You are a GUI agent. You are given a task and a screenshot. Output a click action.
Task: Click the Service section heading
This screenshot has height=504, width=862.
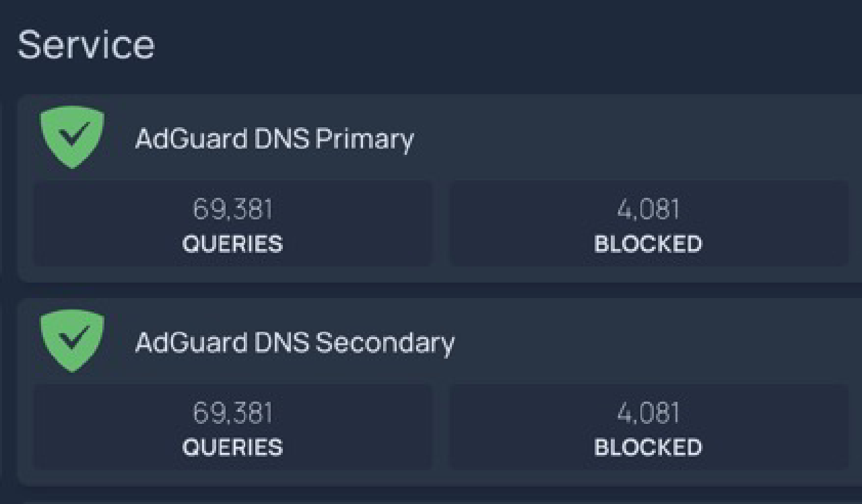pyautogui.click(x=86, y=45)
